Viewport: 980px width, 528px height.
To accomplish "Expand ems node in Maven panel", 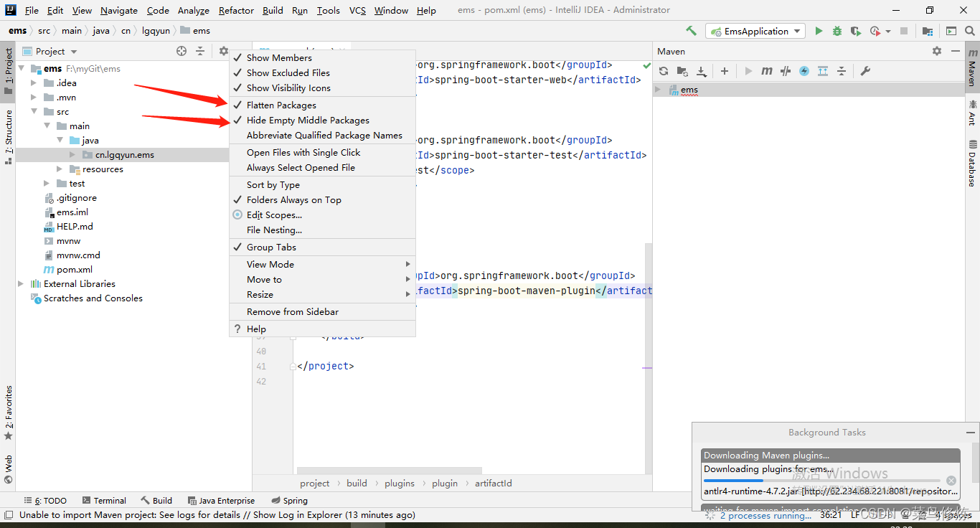I will 659,90.
